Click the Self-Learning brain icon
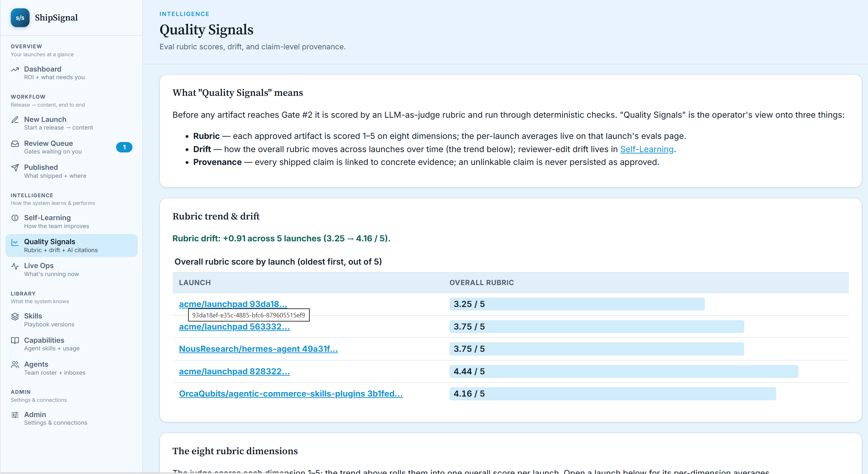Viewport: 868px width, 474px height. (15, 218)
